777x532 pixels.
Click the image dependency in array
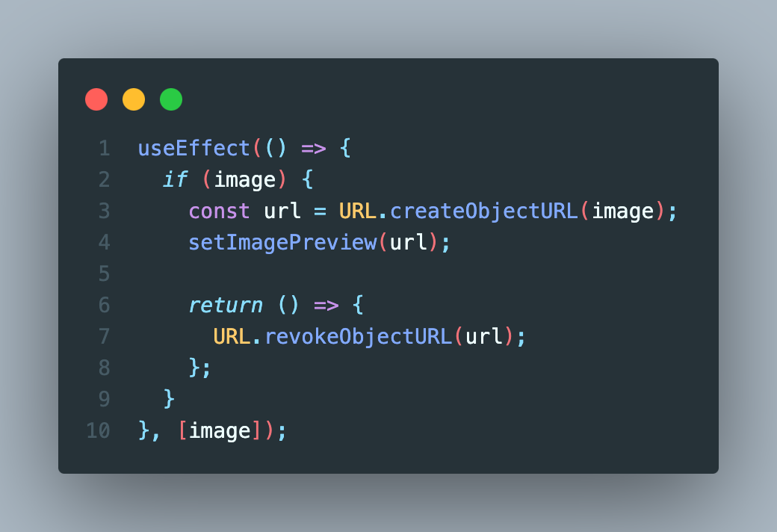pyautogui.click(x=220, y=430)
